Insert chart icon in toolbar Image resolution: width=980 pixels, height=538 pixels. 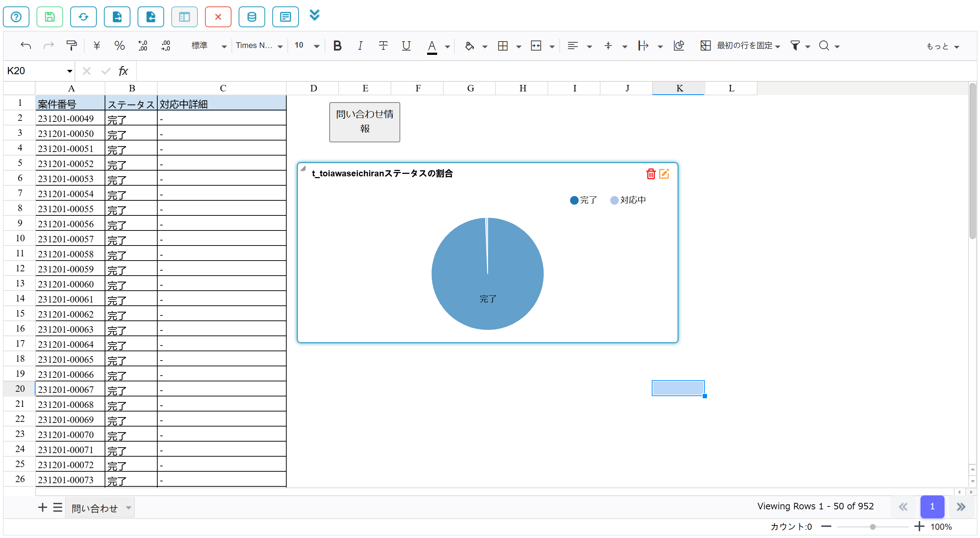679,46
